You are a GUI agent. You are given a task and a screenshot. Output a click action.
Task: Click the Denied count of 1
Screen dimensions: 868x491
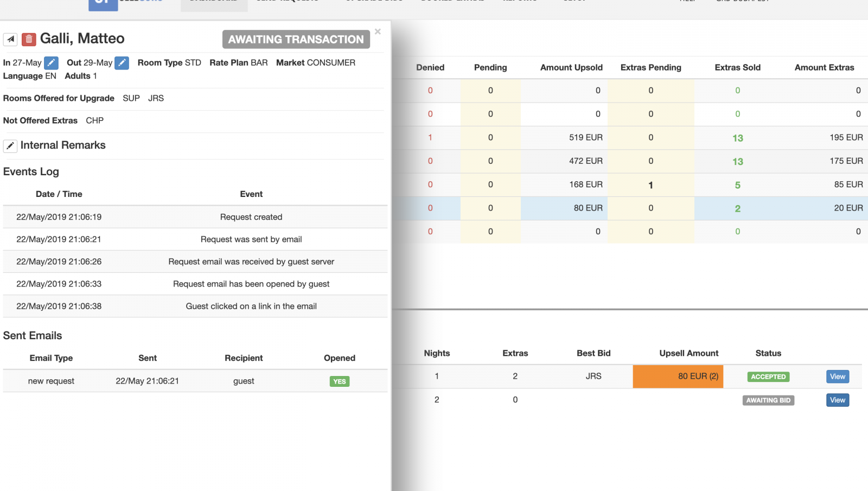click(x=430, y=138)
